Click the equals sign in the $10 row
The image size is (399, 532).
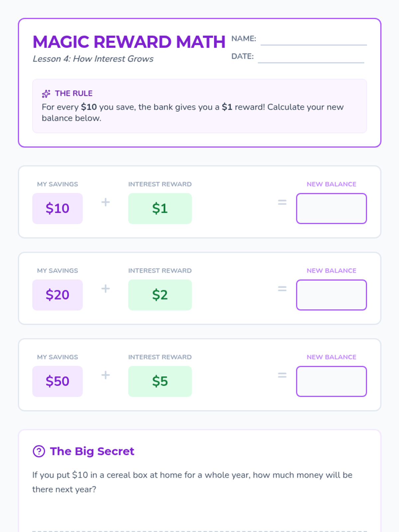(282, 202)
